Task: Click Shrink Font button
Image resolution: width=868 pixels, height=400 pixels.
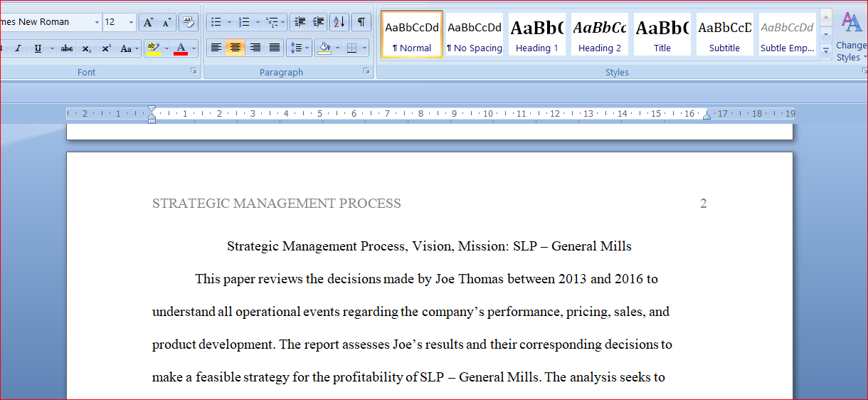Action: coord(166,22)
